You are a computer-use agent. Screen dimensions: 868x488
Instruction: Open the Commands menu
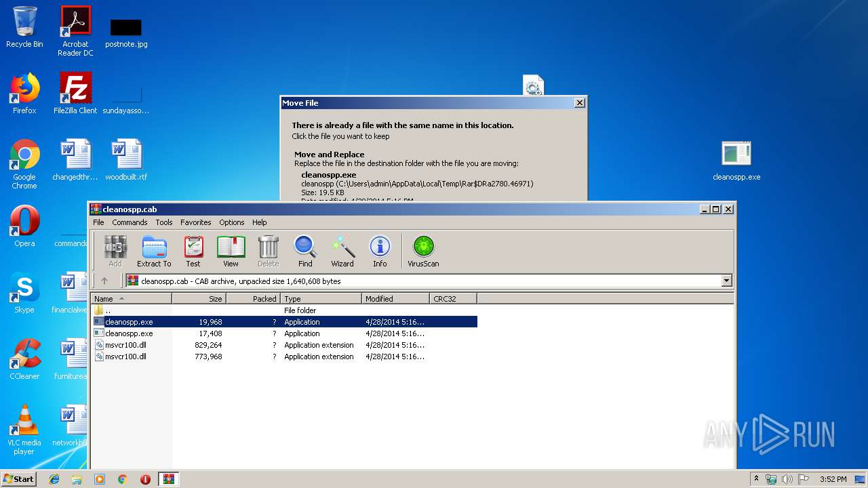[130, 222]
